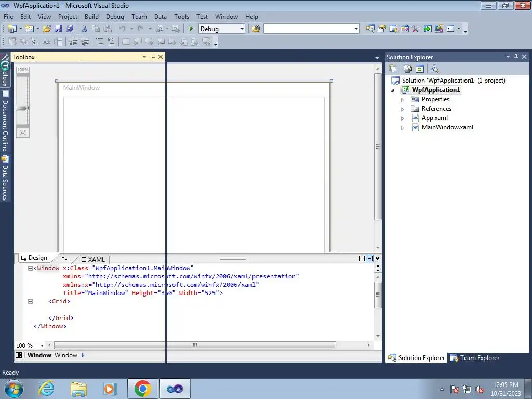Click the XAML editor horizontal scrollbar
Viewport: 532px width, 399px height.
195,345
